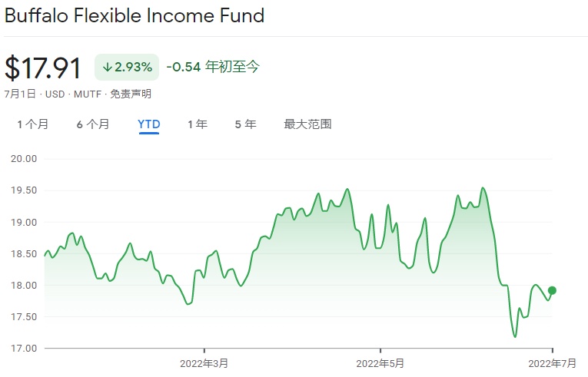Select the 6 个月 range tab
The width and height of the screenshot is (588, 377).
tap(93, 124)
